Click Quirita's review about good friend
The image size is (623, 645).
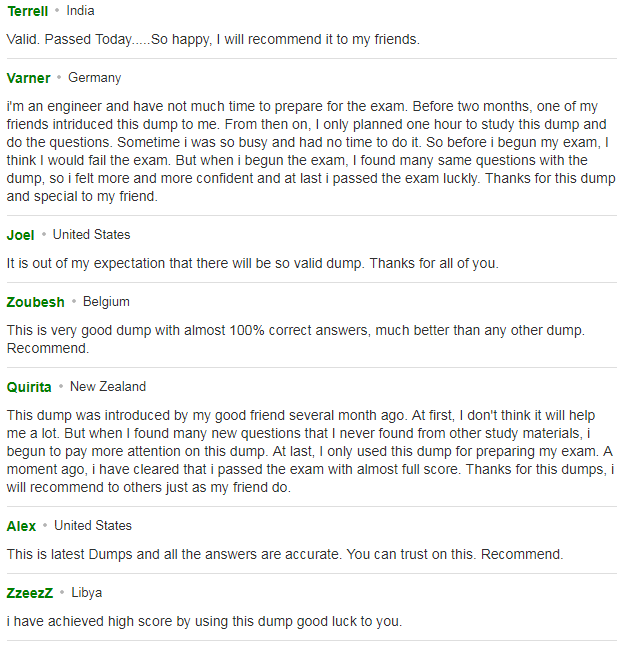tap(310, 451)
